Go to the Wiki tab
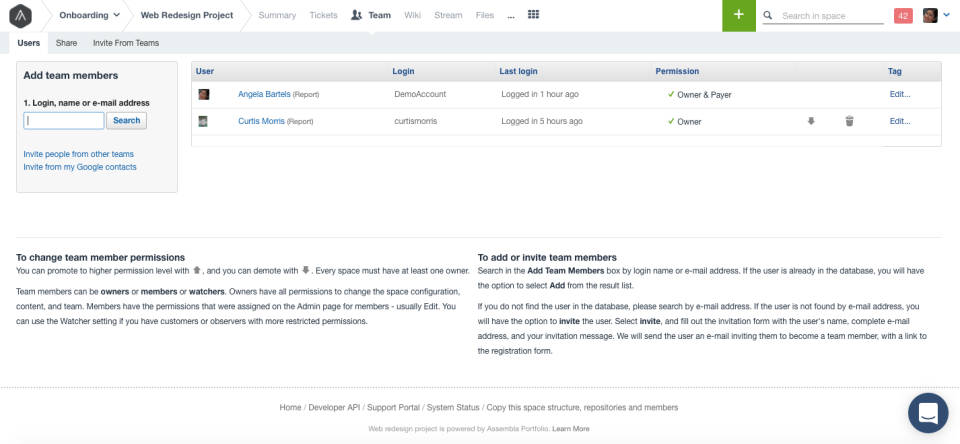Image resolution: width=960 pixels, height=444 pixels. tap(412, 16)
